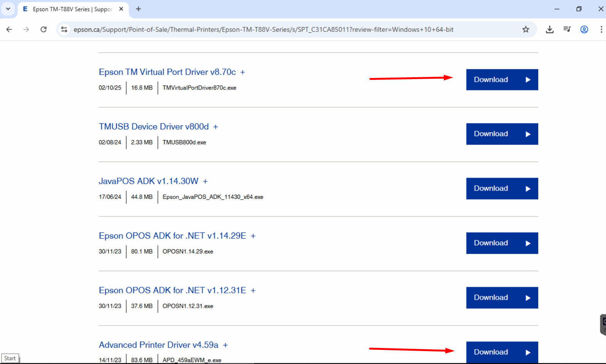Open the Chrome three-dot menu
The height and width of the screenshot is (364, 606).
click(x=601, y=29)
